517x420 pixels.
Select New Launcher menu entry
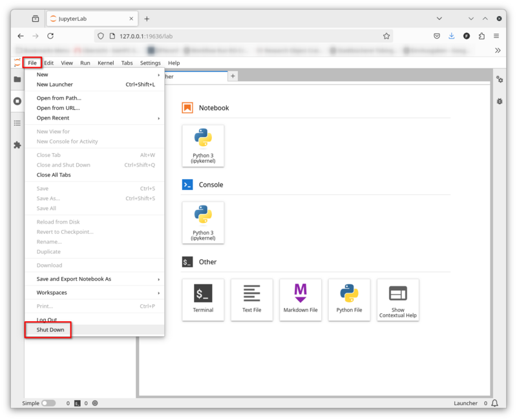[95, 85]
